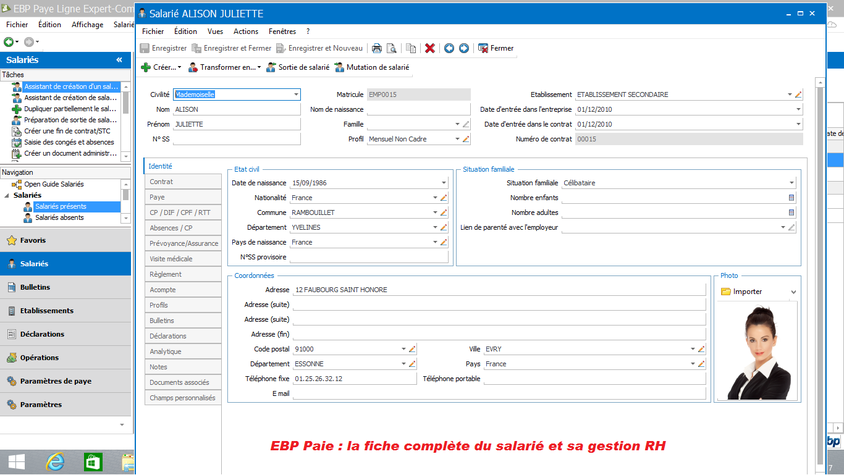The image size is (844, 475).
Task: Switch to the CP / DIF / CPF / RTT tab
Action: click(183, 213)
